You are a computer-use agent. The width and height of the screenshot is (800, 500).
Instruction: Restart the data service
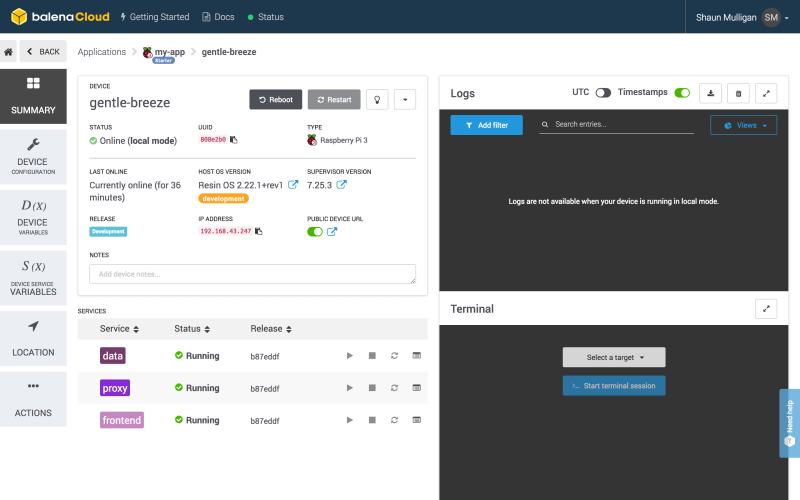point(394,356)
